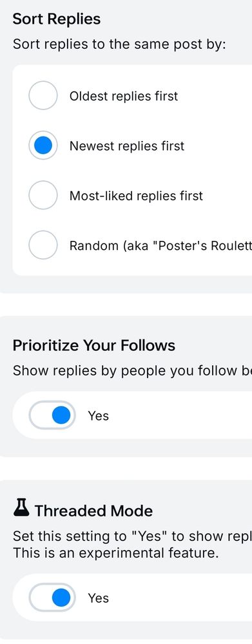Click the Sort Replies section heading
Viewport: 252px width, 644px height.
(x=57, y=19)
